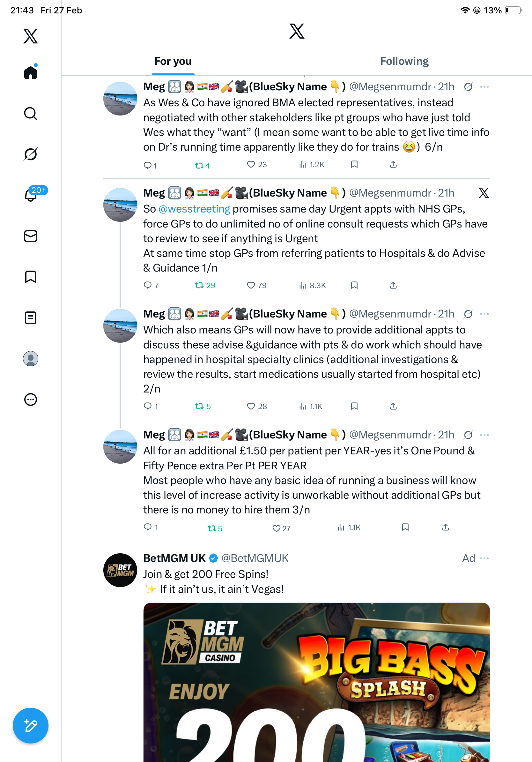Repost the post ending in 2/n
Viewport: 532px width, 762px height.
click(x=203, y=406)
